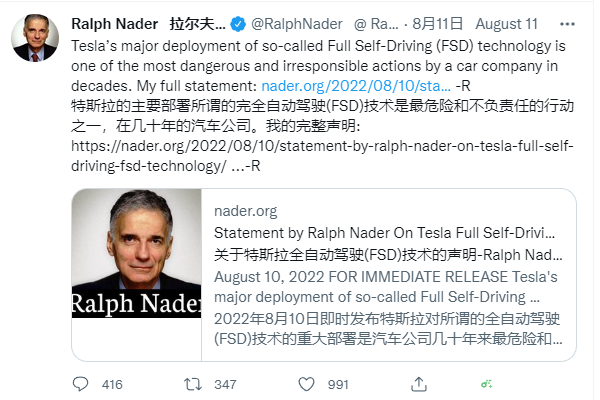600x400 pixels.
Task: Like the tweet with heart icon
Action: (x=308, y=383)
